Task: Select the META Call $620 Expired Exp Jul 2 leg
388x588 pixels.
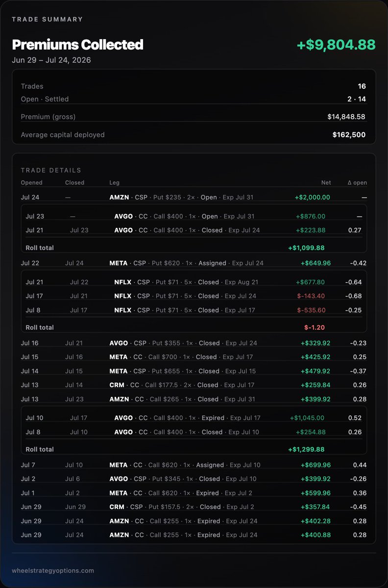Action: 181,493
